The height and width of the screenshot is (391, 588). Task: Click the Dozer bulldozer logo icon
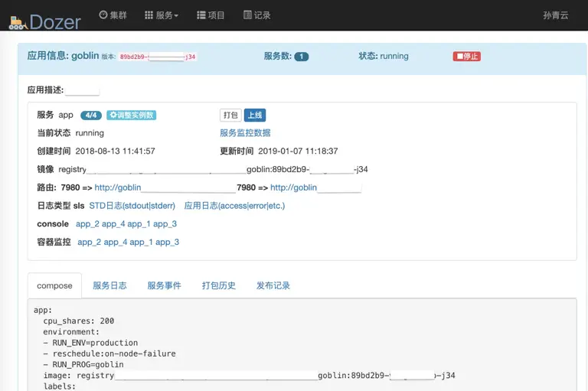pyautogui.click(x=18, y=23)
